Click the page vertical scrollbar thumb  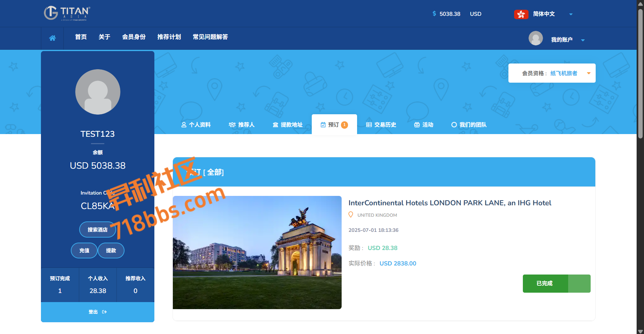(640, 73)
